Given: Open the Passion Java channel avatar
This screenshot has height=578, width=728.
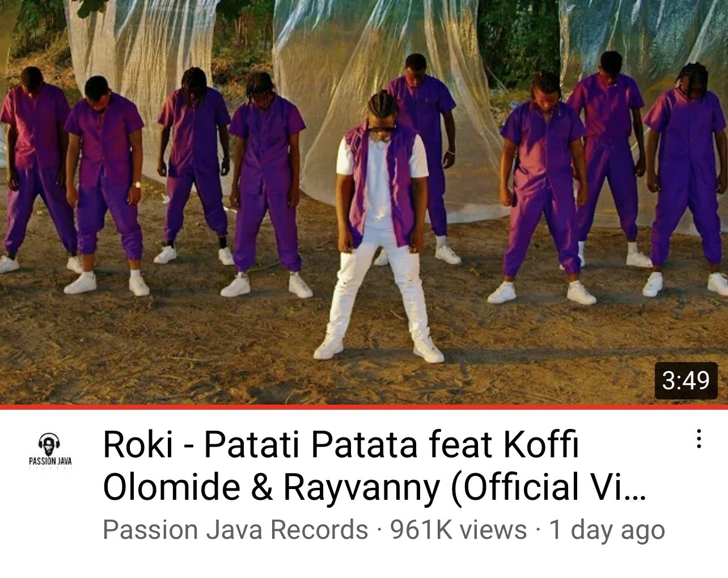Looking at the screenshot, I should [x=50, y=450].
